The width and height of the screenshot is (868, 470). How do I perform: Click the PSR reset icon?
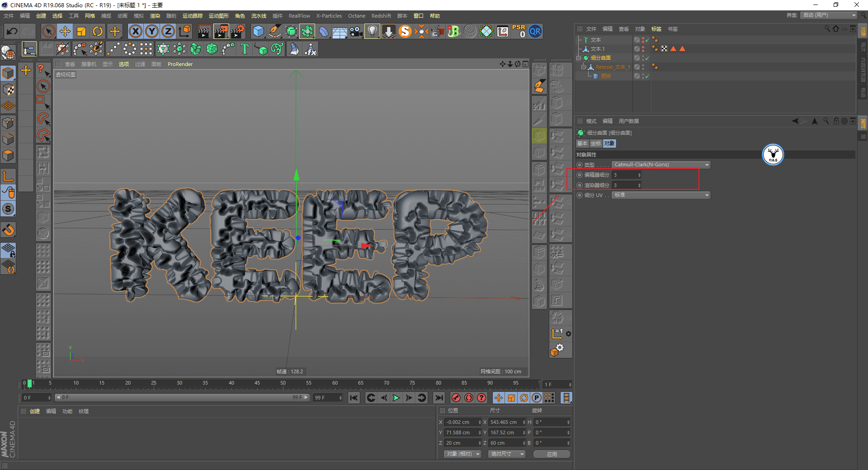pyautogui.click(x=519, y=31)
